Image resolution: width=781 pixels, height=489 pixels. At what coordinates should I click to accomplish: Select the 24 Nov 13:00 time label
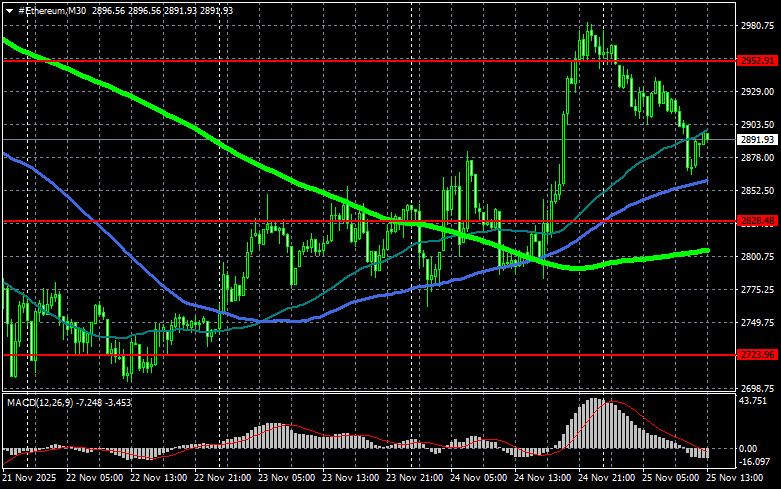542,478
